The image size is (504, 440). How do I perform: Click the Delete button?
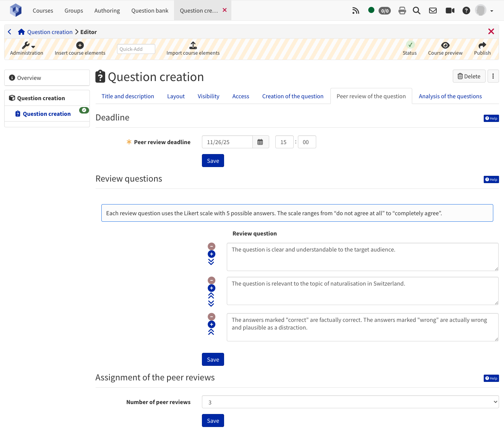click(x=469, y=76)
